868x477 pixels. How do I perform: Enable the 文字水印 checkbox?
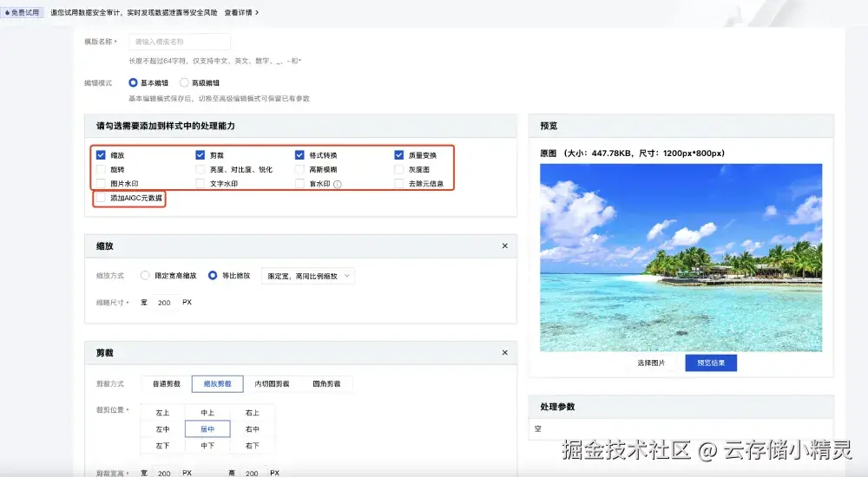point(201,183)
